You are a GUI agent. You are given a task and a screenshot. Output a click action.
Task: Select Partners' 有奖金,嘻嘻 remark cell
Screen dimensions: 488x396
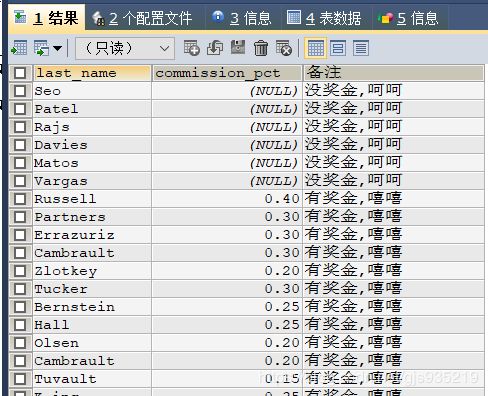pos(394,217)
